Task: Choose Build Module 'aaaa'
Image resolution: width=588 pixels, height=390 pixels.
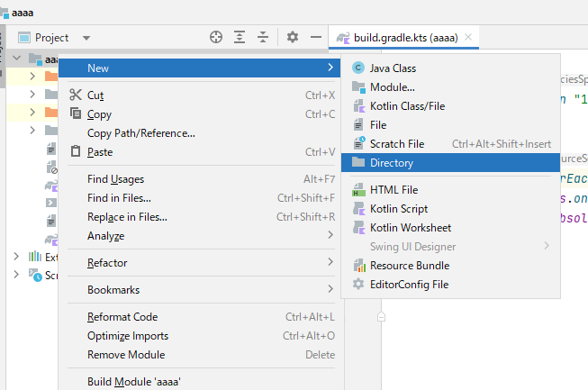Action: pyautogui.click(x=202, y=382)
